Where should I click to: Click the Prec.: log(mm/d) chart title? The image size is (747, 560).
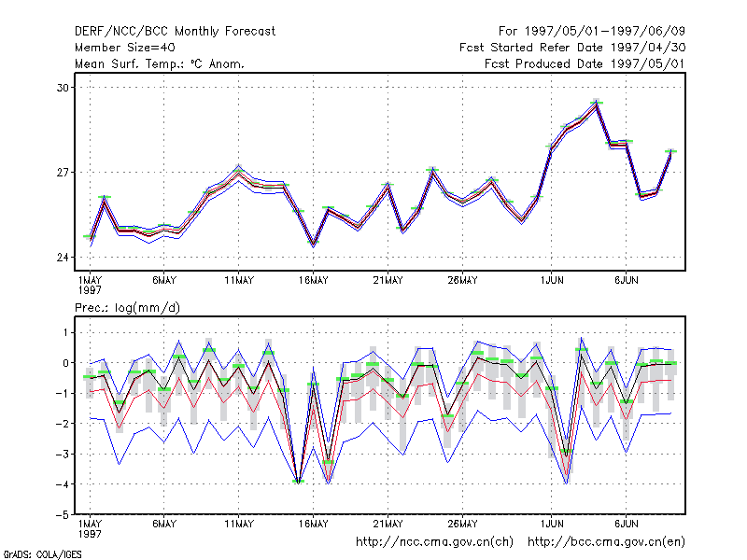tap(127, 308)
